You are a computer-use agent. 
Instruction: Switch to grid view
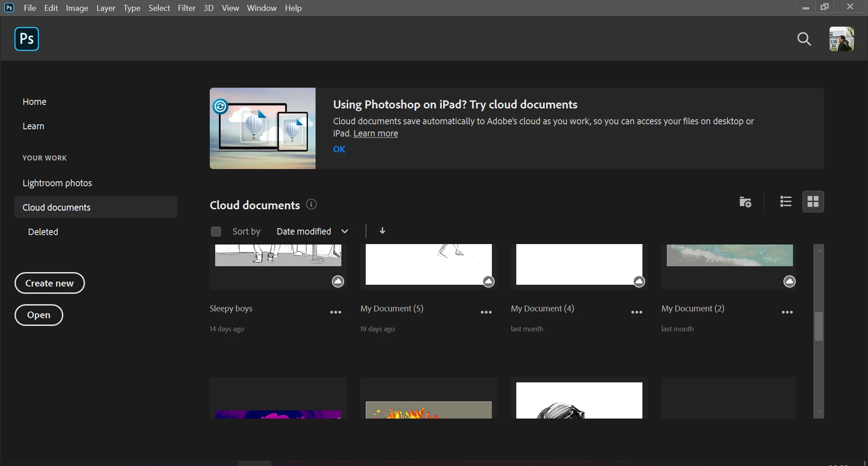pyautogui.click(x=813, y=202)
